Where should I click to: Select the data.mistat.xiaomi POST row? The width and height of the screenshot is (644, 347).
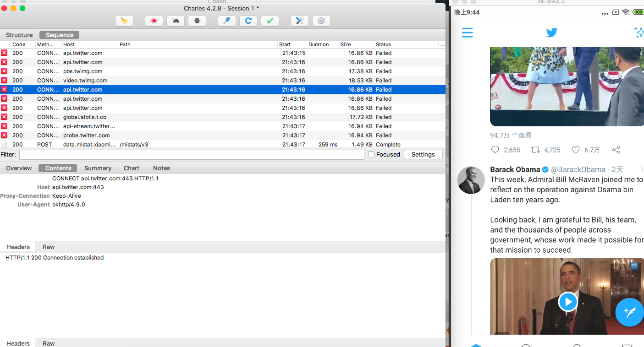223,144
